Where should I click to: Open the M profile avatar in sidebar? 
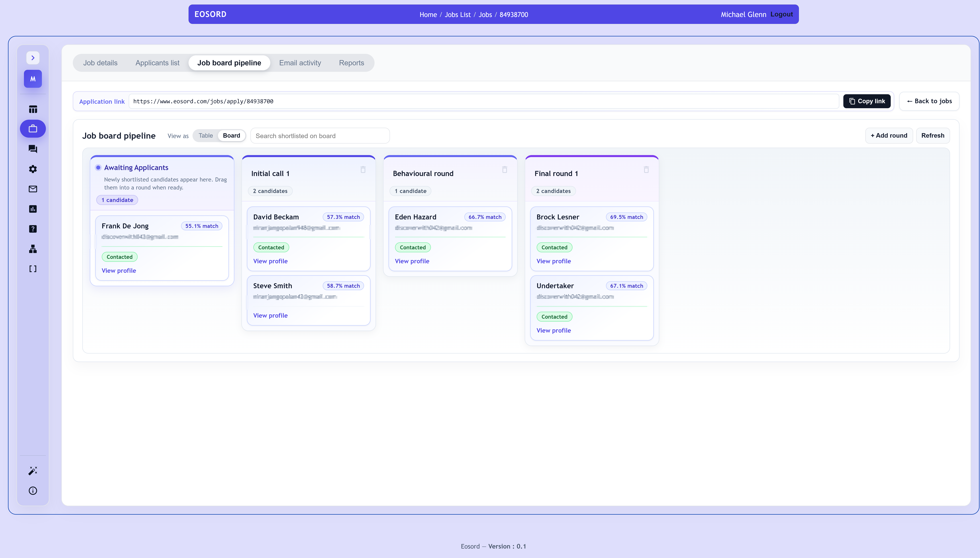click(33, 79)
